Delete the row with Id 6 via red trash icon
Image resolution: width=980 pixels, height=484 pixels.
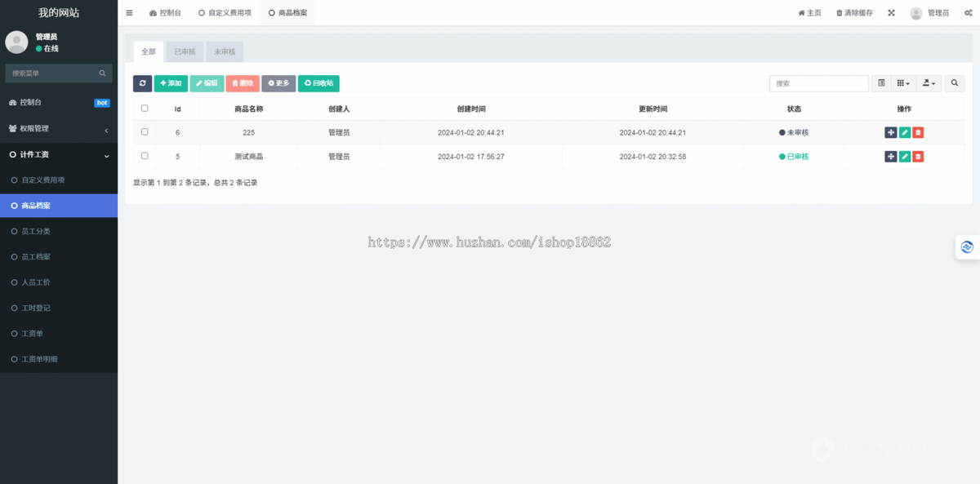click(917, 131)
